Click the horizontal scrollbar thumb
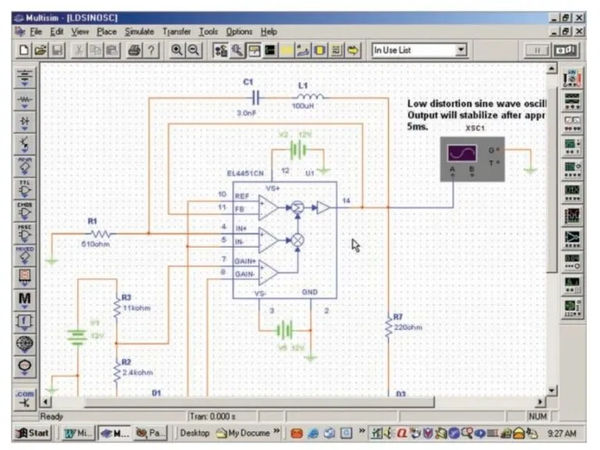 pos(259,402)
